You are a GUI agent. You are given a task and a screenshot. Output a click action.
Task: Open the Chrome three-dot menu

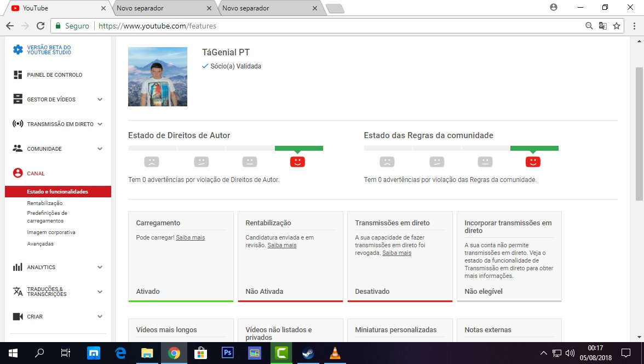pos(635,26)
